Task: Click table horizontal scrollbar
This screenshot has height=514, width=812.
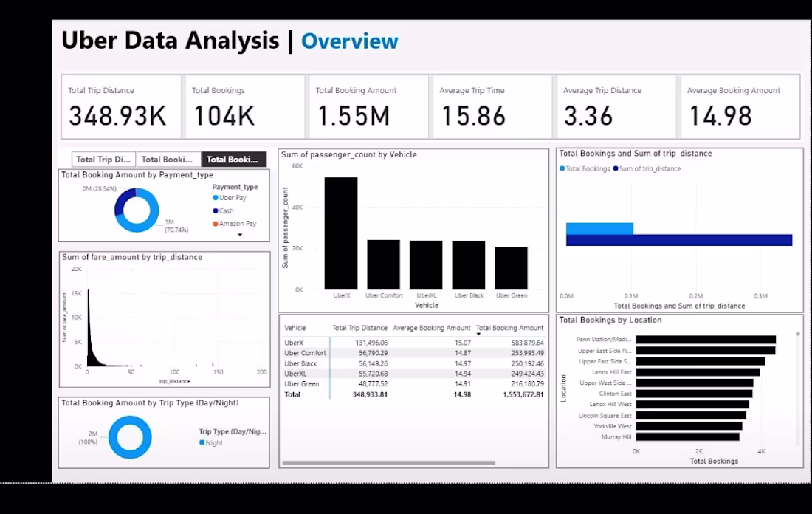Action: click(388, 463)
